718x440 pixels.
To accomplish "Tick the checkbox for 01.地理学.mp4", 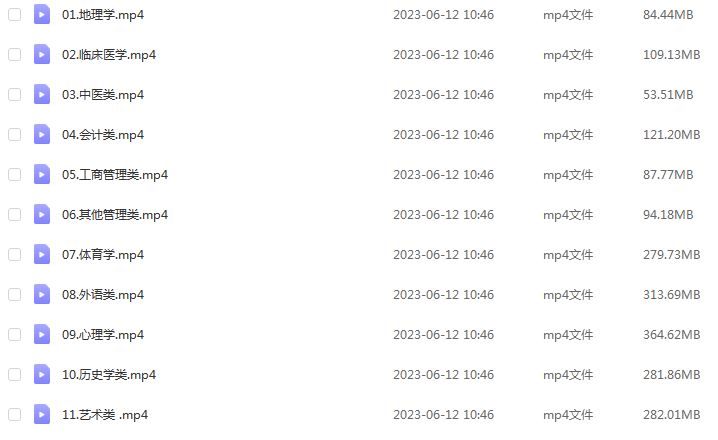I will pos(15,15).
